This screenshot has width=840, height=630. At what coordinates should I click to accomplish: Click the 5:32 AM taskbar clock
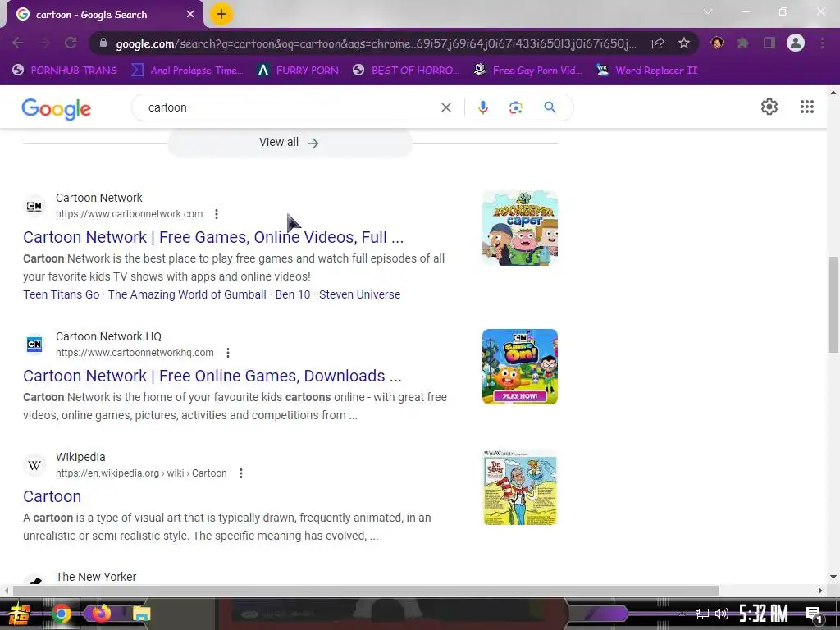pos(764,614)
